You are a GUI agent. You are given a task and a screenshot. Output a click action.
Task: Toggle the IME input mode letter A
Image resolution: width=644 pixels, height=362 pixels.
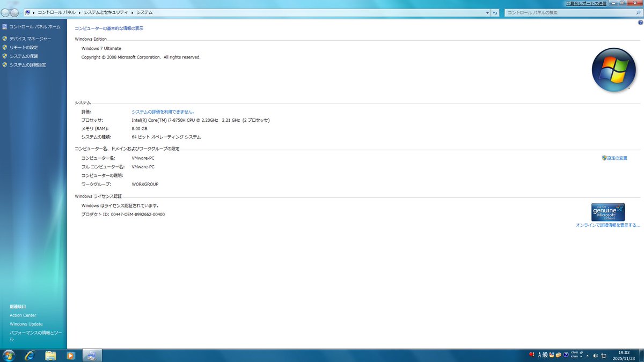pyautogui.click(x=539, y=355)
